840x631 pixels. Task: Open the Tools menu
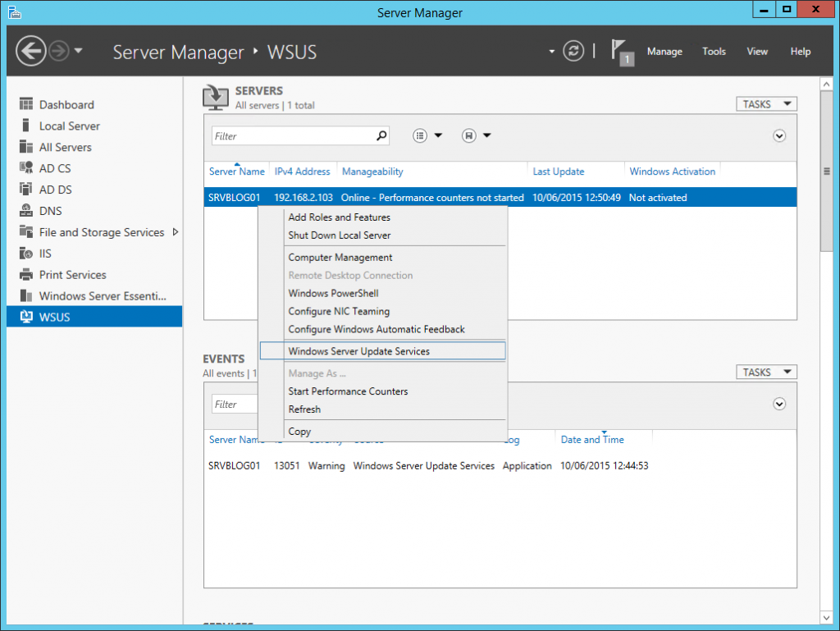coord(713,51)
